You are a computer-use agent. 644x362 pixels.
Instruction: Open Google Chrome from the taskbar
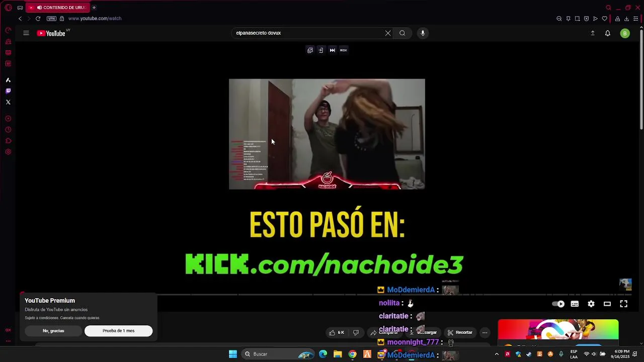click(353, 354)
